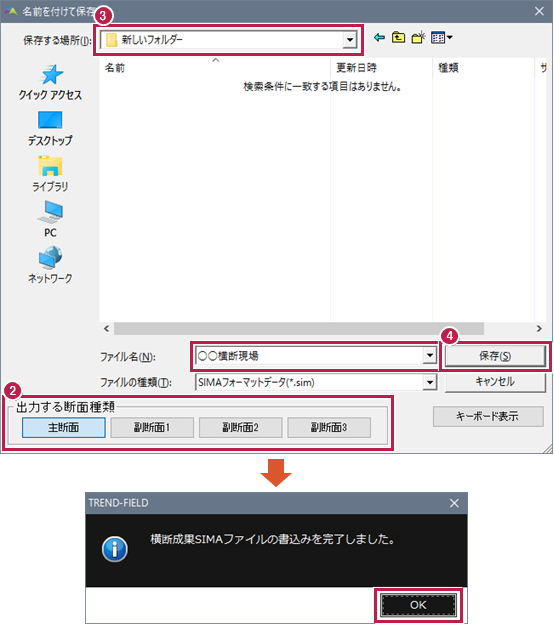Toggle 副断面2 section type
Screen dimensions: 554x625
[240, 428]
